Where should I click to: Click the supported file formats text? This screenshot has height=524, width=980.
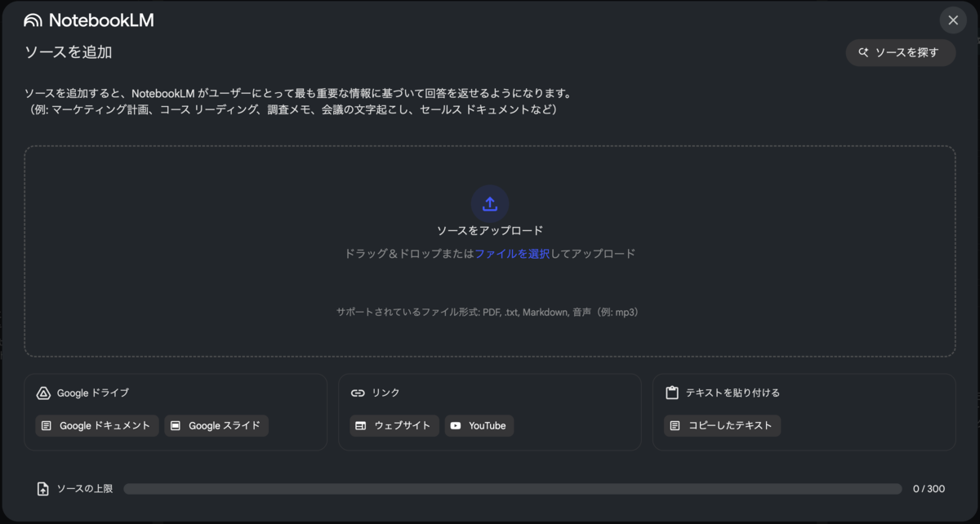[x=490, y=312]
